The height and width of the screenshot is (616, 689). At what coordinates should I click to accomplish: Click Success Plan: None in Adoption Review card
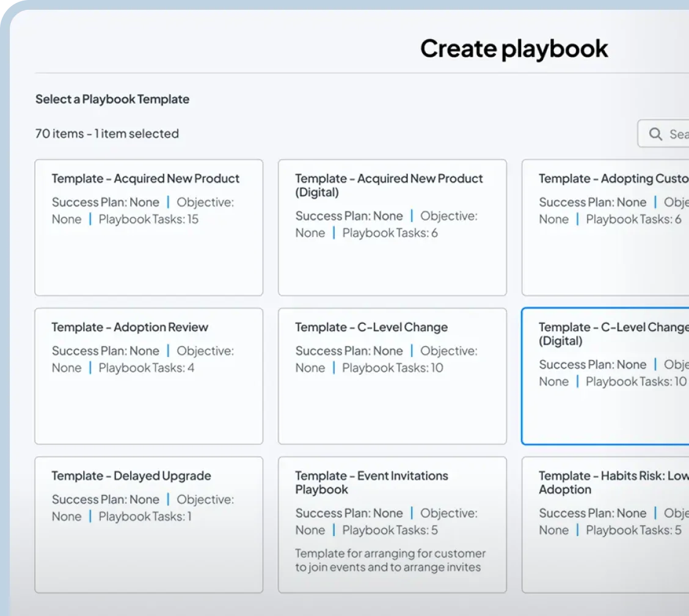point(105,351)
